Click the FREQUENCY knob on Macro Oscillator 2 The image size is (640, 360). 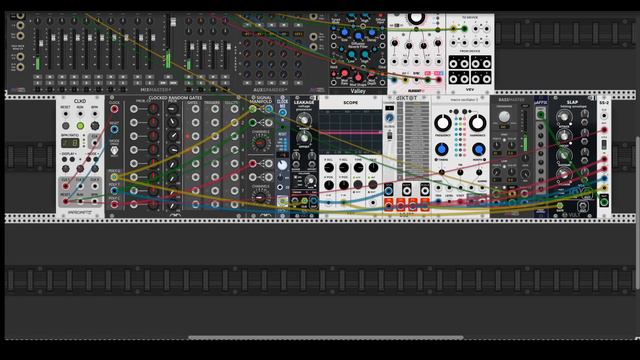coord(442,122)
